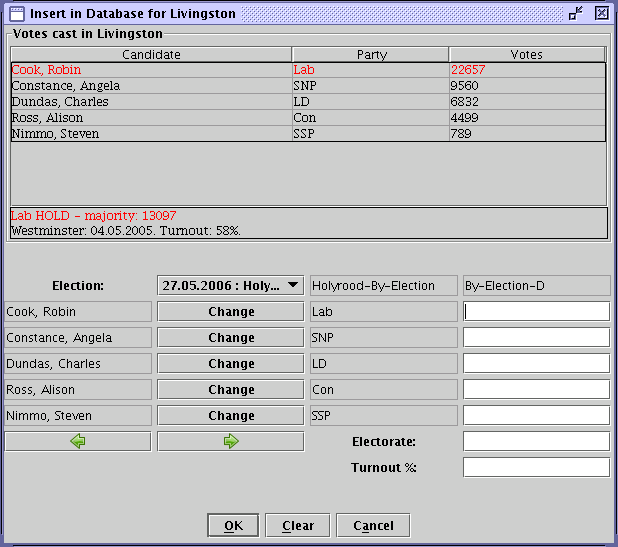Click the restore window icon in title bar
Image resolution: width=618 pixels, height=547 pixels.
pos(576,13)
